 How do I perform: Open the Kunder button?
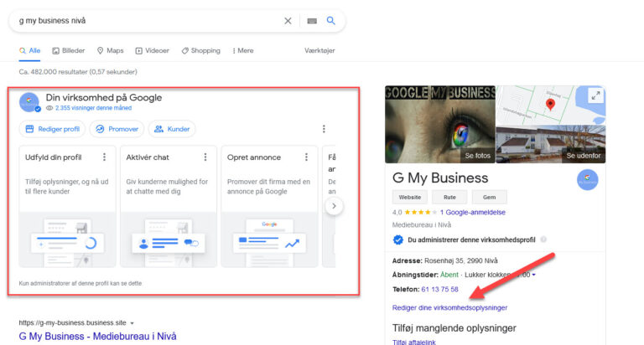click(x=172, y=129)
